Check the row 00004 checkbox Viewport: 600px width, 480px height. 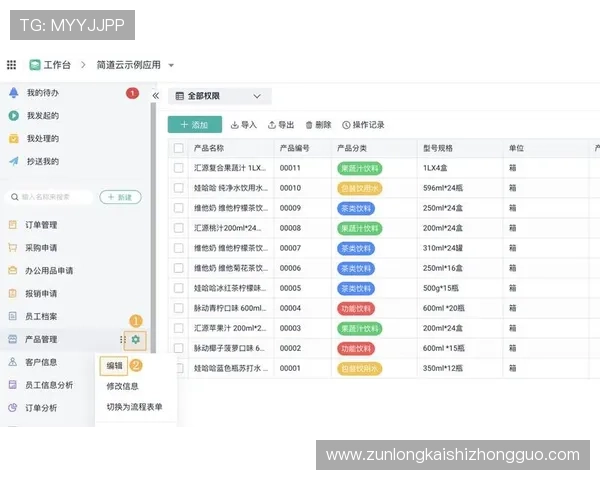(179, 308)
